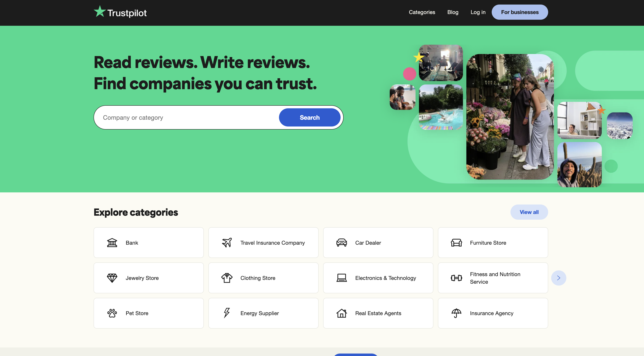The image size is (644, 356).
Task: Select the Car Dealer icon
Action: (342, 243)
